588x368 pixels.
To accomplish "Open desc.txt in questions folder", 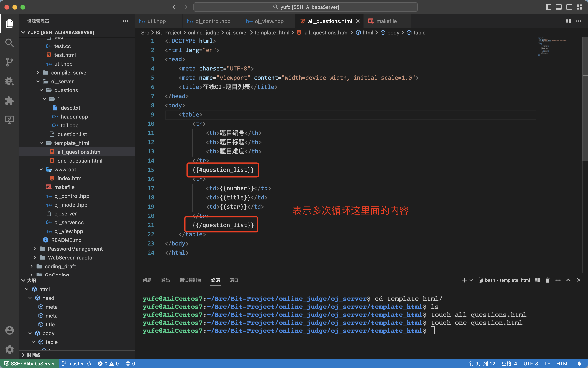I will [x=77, y=108].
